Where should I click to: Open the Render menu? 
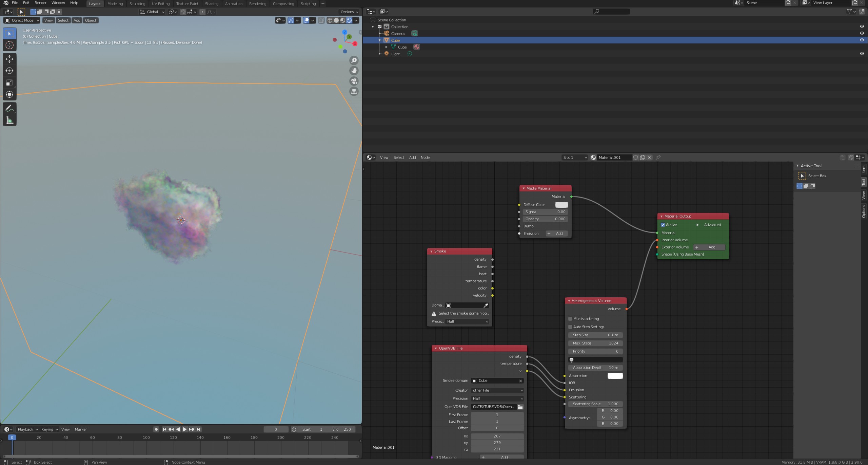40,3
